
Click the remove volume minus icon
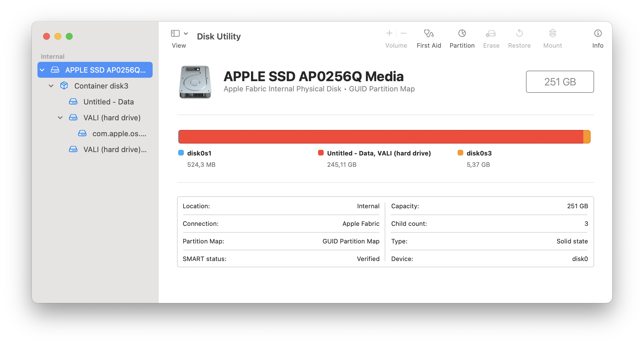(403, 33)
